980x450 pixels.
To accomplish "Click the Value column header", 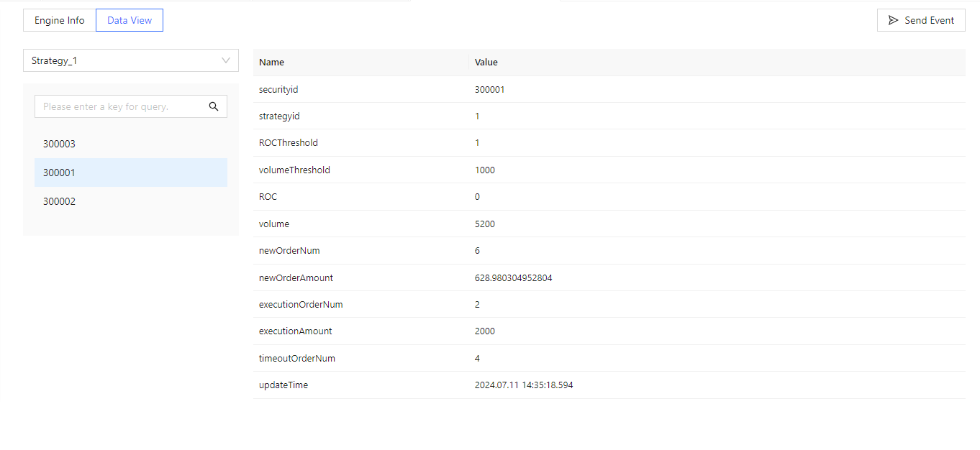I will (x=486, y=63).
